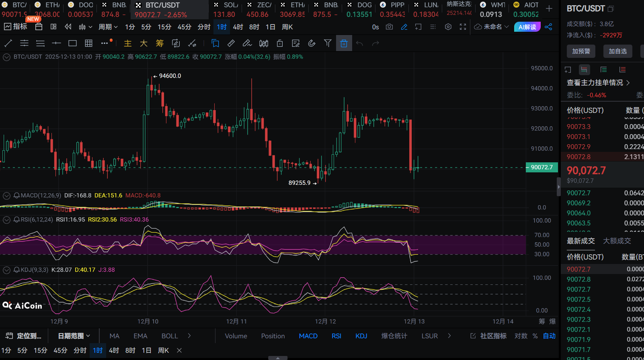Click the trash delete drawings icon
The image size is (644, 360).
[344, 43]
